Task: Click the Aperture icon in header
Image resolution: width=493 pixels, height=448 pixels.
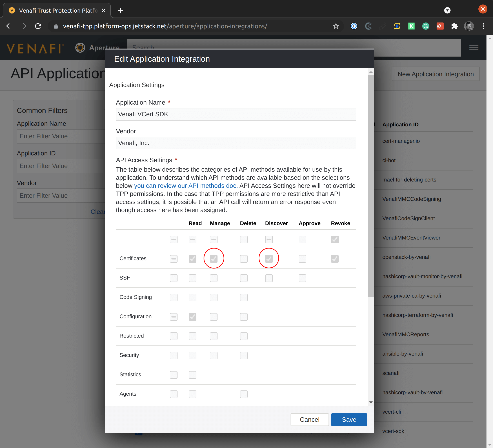Action: click(80, 47)
